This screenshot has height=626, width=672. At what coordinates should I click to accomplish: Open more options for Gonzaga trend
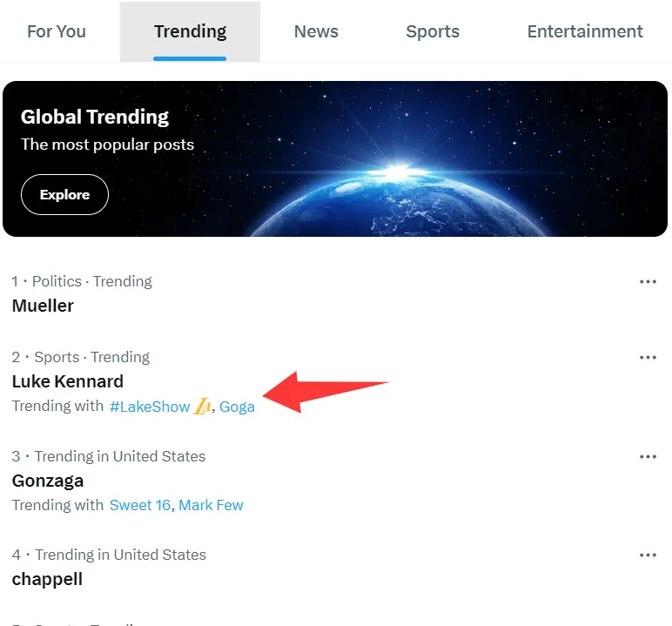(648, 457)
